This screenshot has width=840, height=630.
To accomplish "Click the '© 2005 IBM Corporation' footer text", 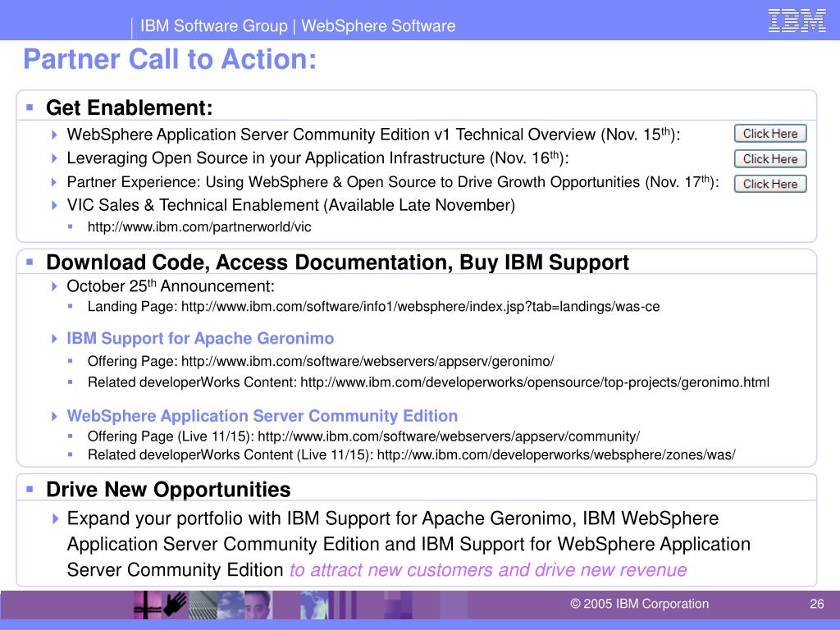I will [x=639, y=604].
